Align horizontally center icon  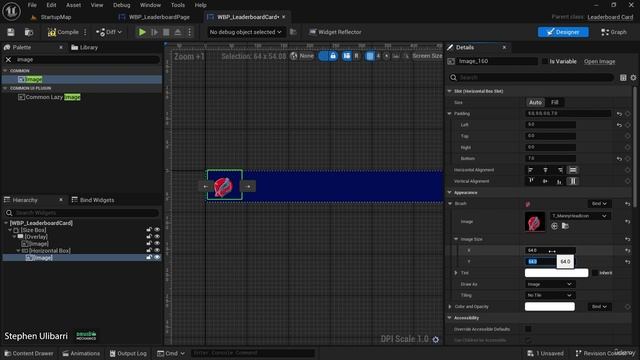coord(545,170)
